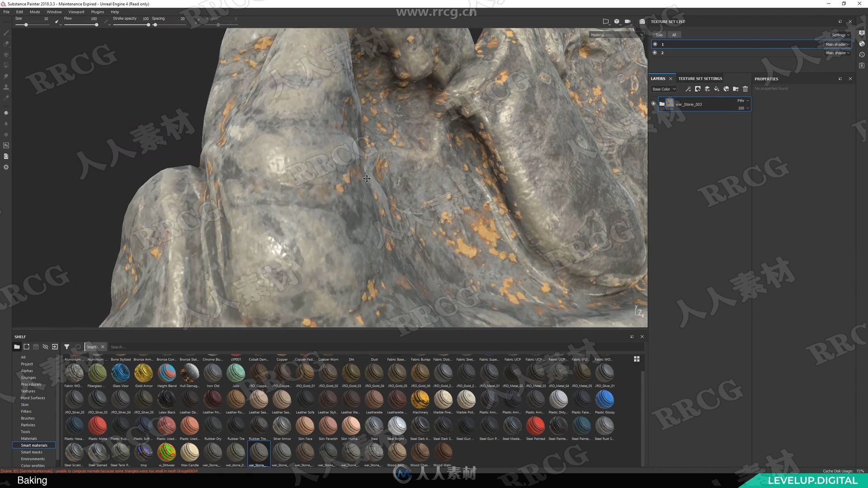Toggle the shelf folder tree icon
Image resolution: width=868 pixels, height=488 pixels.
pyautogui.click(x=17, y=347)
